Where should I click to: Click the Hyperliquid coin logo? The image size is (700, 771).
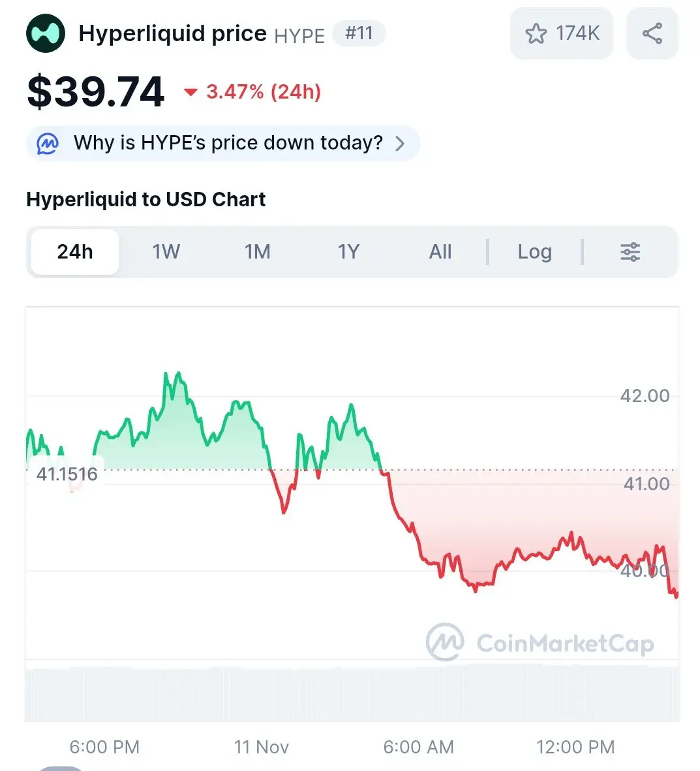[46, 33]
